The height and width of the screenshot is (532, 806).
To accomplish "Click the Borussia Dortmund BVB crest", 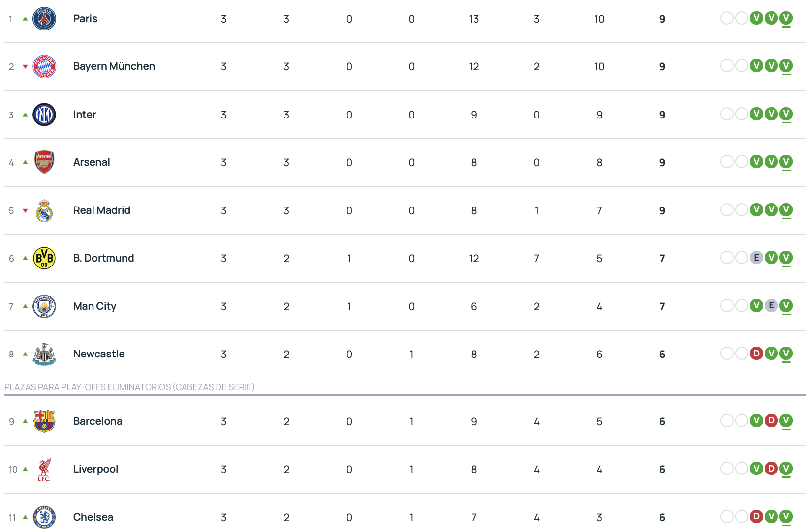I will 44,258.
